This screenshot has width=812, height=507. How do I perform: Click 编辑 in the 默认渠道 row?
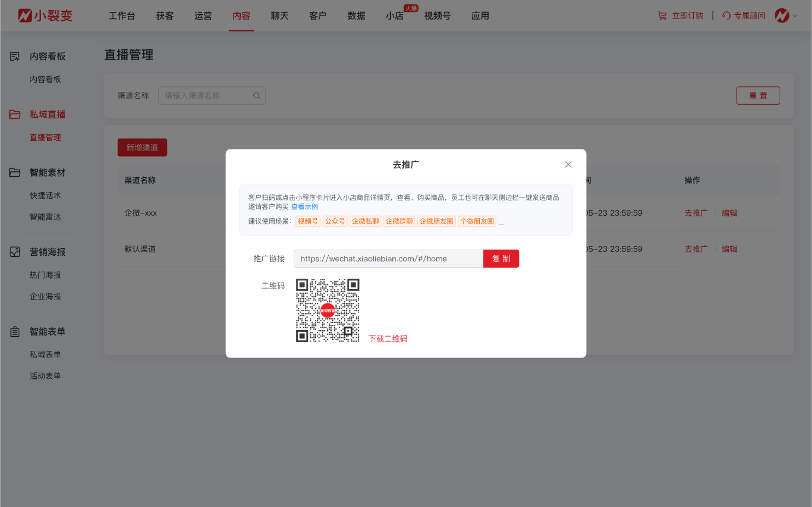[729, 249]
